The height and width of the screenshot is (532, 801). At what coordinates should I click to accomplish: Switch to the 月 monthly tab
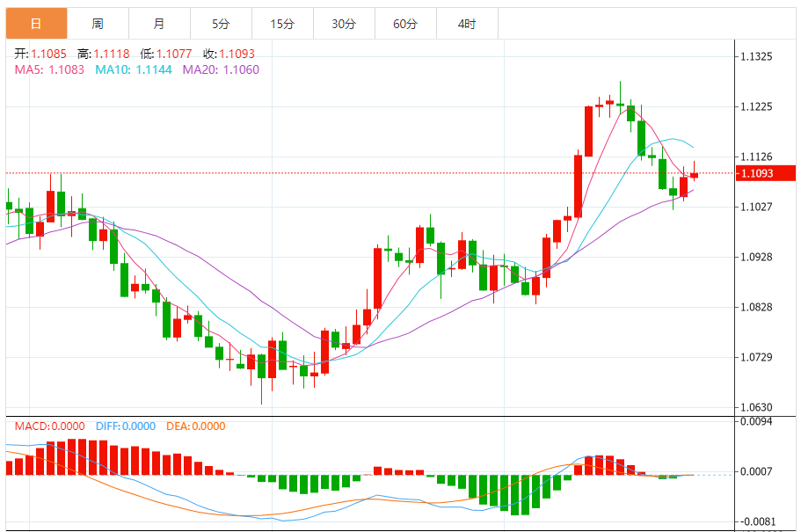click(159, 24)
